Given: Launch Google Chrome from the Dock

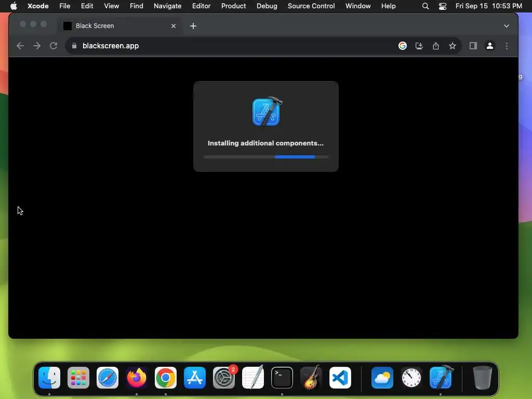Looking at the screenshot, I should (x=166, y=378).
